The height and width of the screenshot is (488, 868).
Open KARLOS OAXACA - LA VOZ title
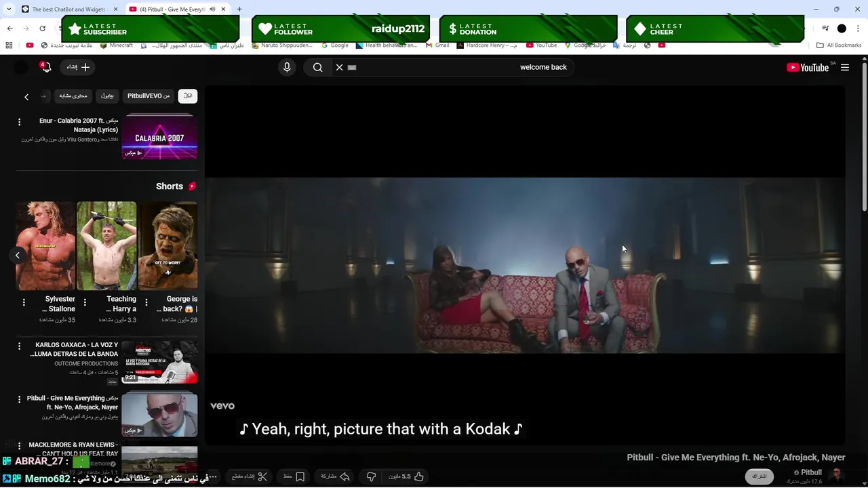click(74, 350)
